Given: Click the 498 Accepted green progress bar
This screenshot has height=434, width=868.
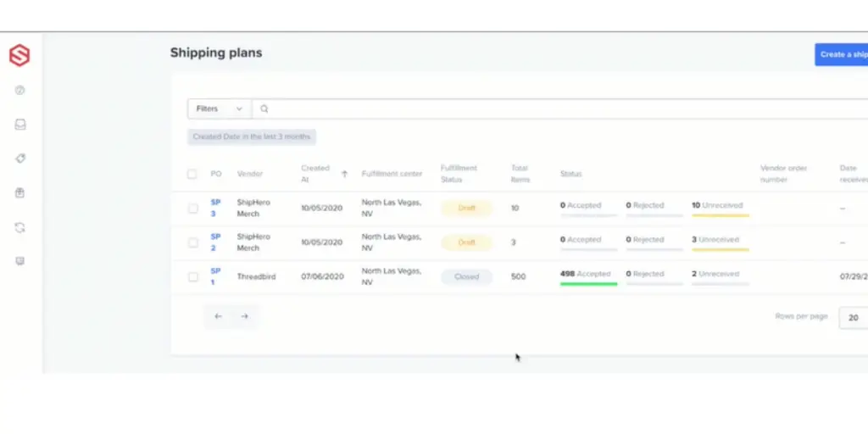Looking at the screenshot, I should (x=588, y=284).
